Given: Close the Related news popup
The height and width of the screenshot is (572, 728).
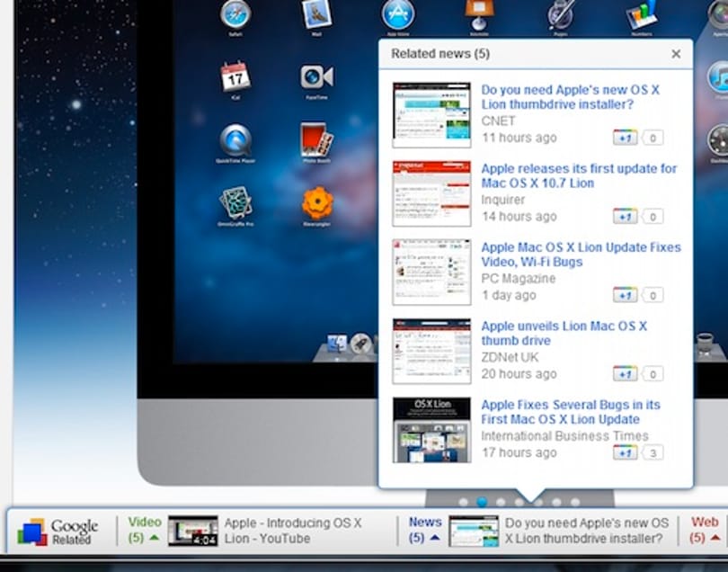Looking at the screenshot, I should tap(676, 54).
